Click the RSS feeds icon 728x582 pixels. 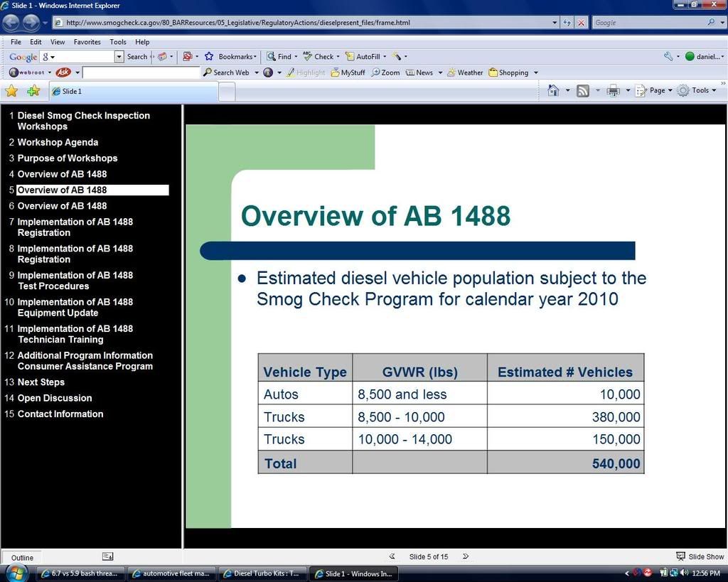(582, 90)
